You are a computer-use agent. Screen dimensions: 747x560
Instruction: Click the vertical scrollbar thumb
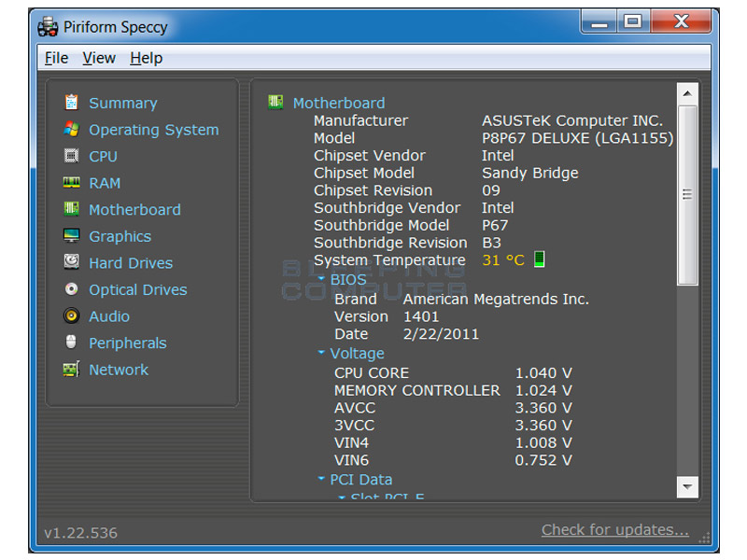(x=687, y=195)
